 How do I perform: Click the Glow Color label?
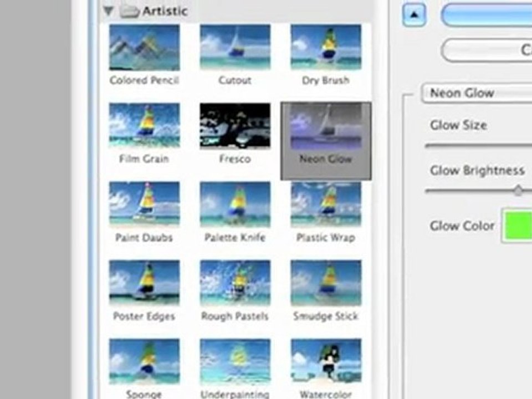(462, 226)
